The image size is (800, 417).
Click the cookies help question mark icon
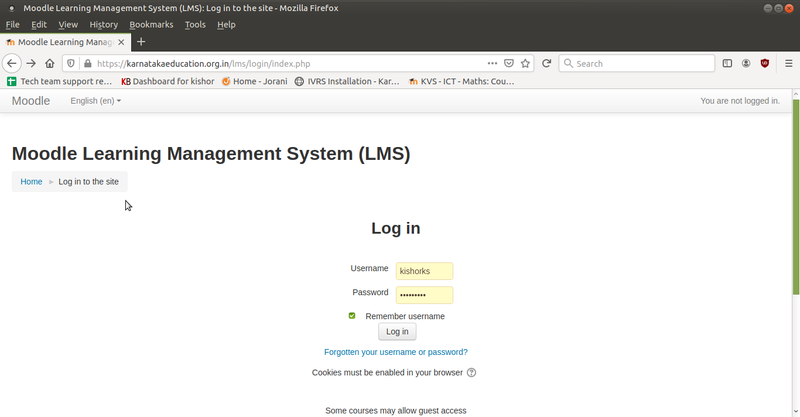[x=471, y=373]
